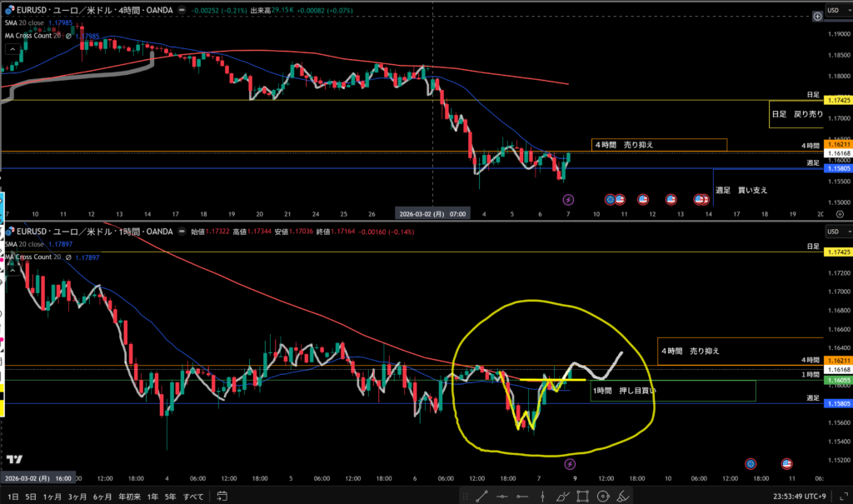
Task: Select the brush drawing tool
Action: [562, 497]
